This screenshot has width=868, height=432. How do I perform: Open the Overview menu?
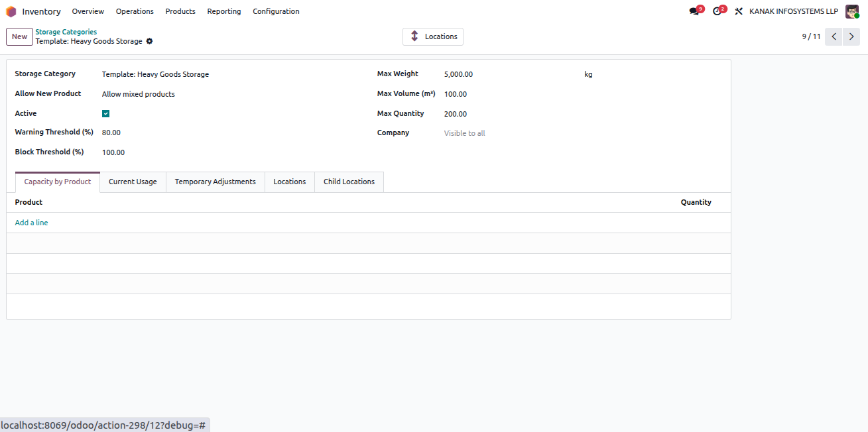(x=88, y=11)
